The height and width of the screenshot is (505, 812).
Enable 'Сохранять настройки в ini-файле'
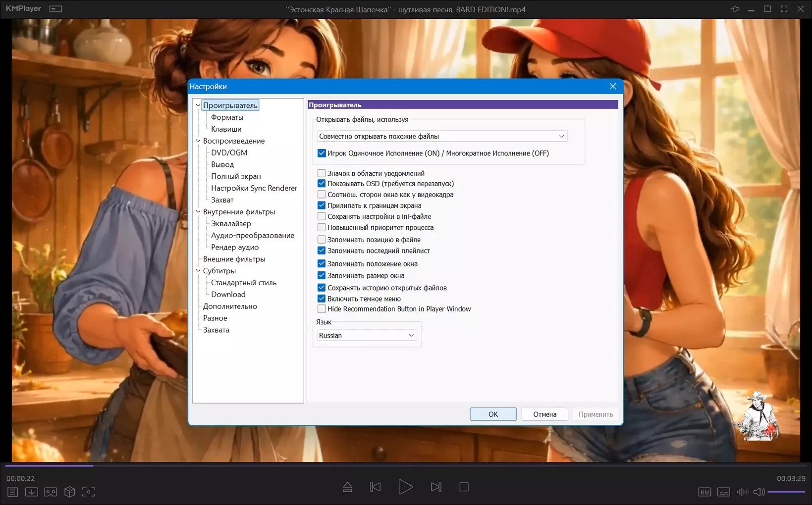tap(322, 216)
